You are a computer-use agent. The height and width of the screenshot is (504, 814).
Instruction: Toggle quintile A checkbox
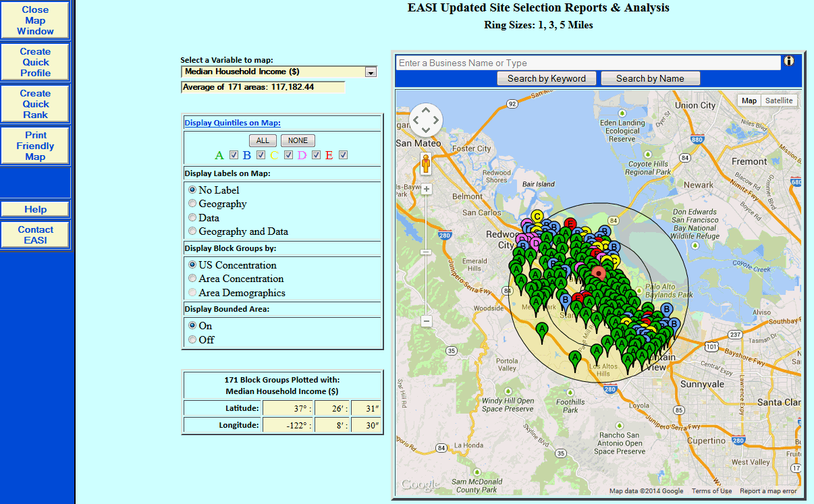pos(234,155)
